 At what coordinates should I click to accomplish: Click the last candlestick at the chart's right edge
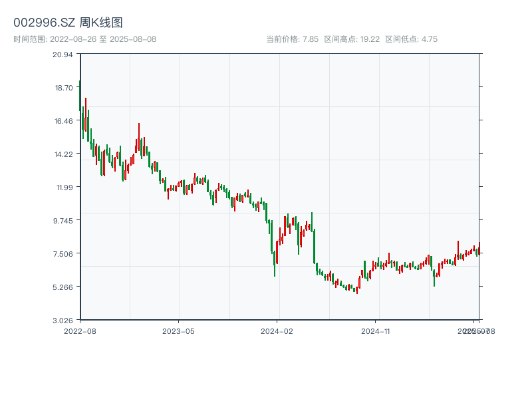479,249
